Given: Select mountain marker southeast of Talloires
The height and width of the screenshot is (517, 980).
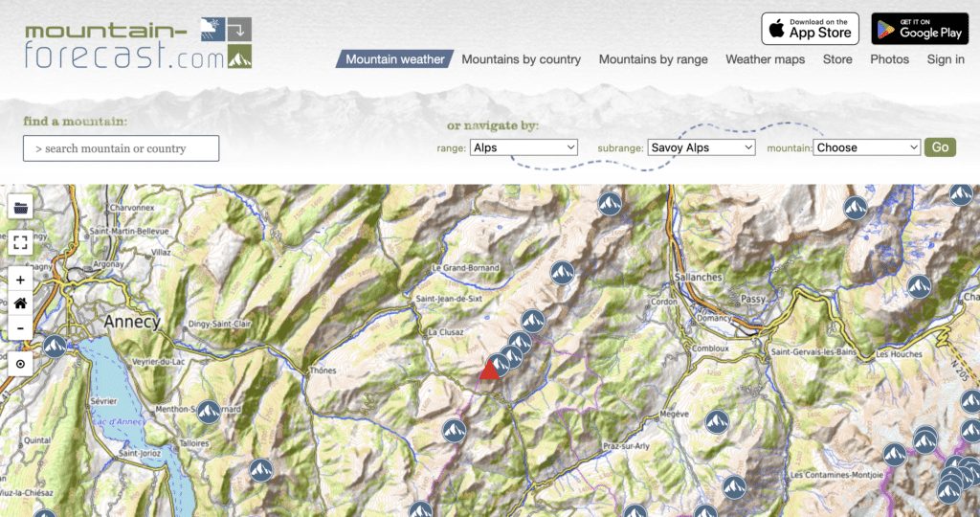Looking at the screenshot, I should tap(261, 470).
